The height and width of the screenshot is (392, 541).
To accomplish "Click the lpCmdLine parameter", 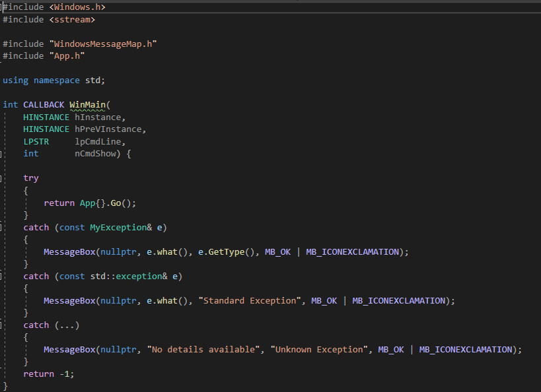I will point(98,142).
